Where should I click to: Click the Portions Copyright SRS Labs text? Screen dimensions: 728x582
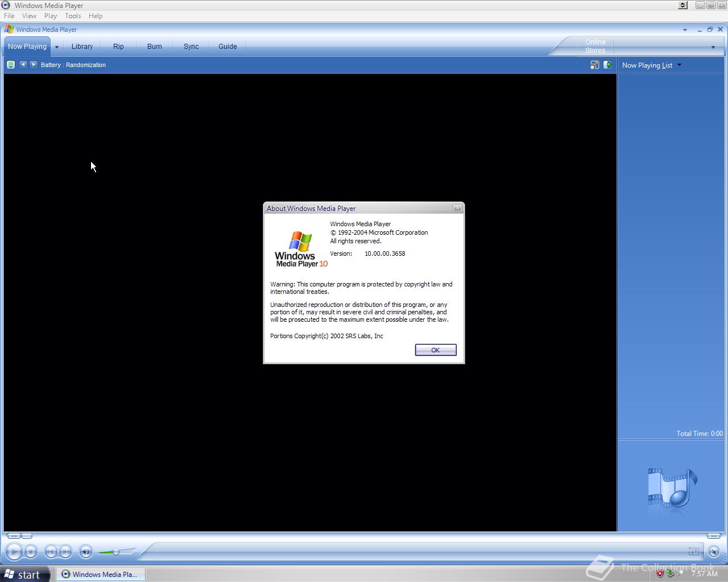click(x=326, y=336)
